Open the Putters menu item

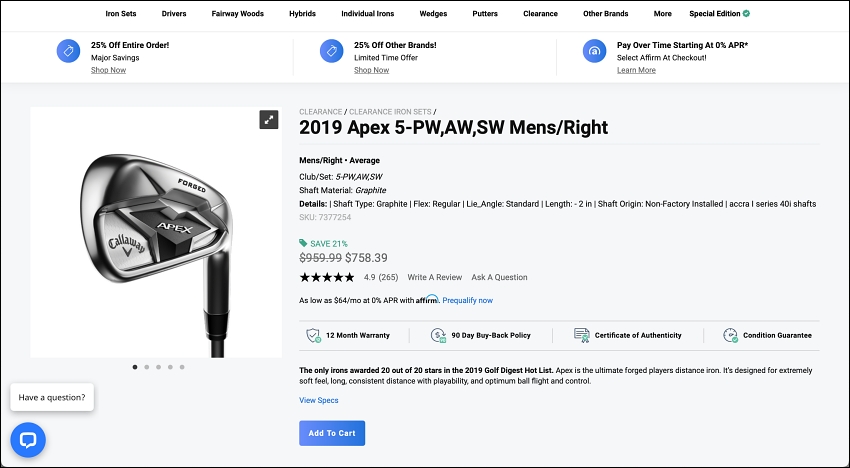click(485, 14)
